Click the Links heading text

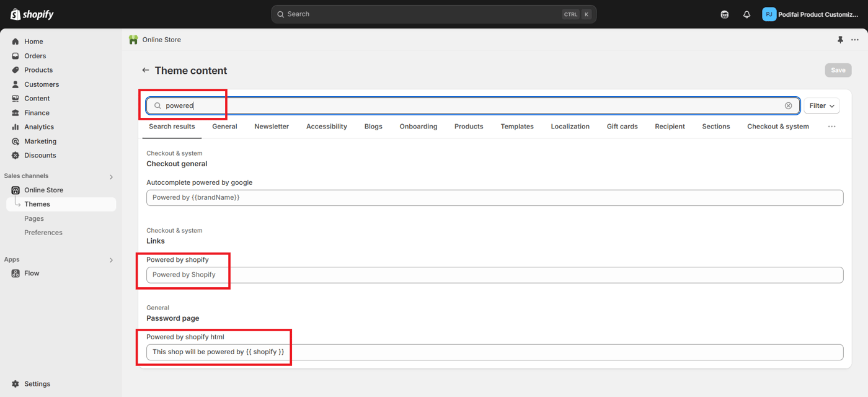coord(156,241)
